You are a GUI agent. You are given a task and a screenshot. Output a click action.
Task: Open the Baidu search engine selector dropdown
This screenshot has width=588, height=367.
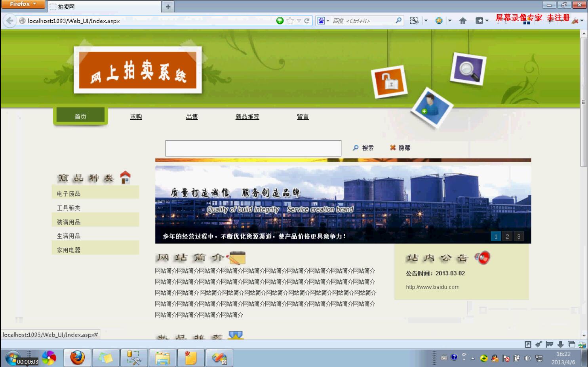pos(323,21)
